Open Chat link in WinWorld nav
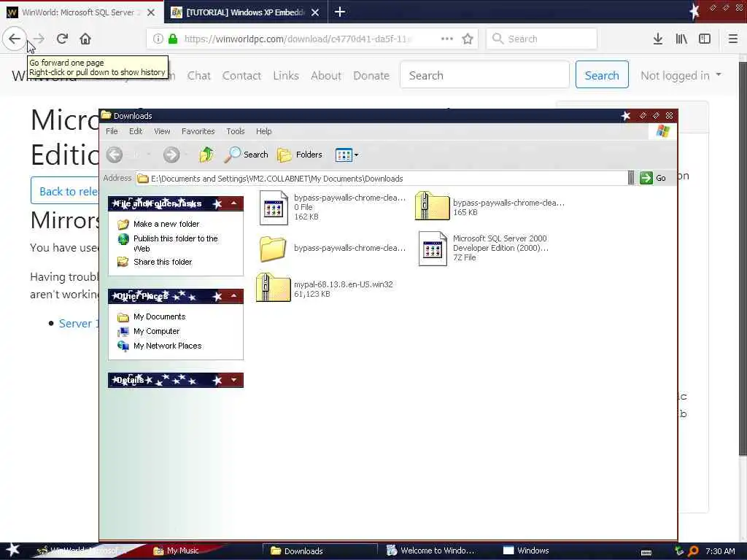The width and height of the screenshot is (747, 560). click(x=198, y=75)
